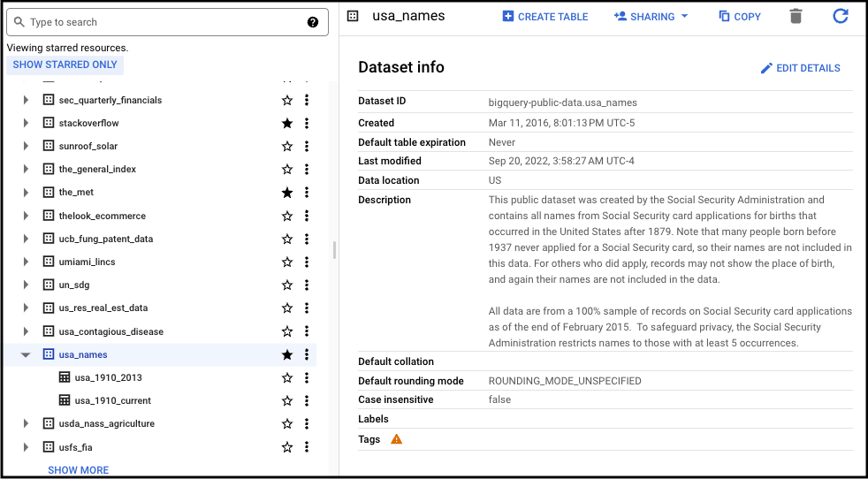Viewport: 868px width, 479px height.
Task: Click the delete dataset trash icon
Action: tap(796, 16)
